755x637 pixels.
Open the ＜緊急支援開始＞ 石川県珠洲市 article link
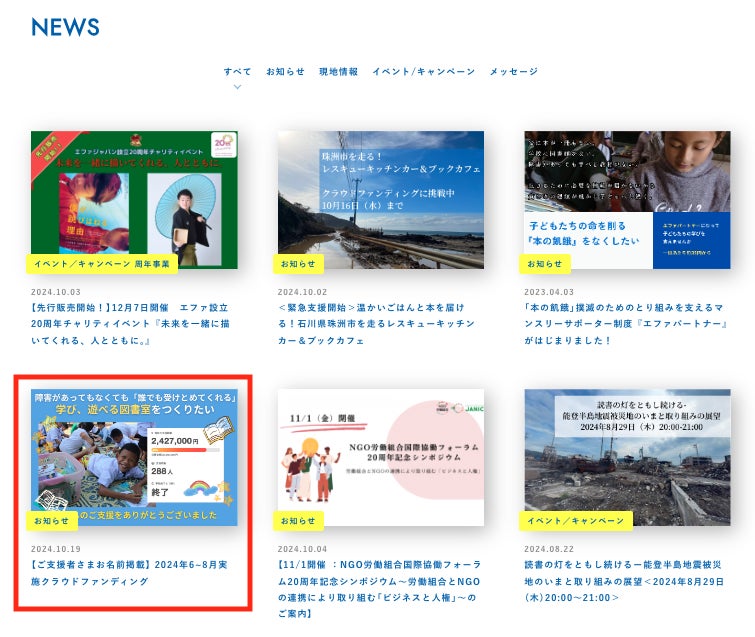379,324
